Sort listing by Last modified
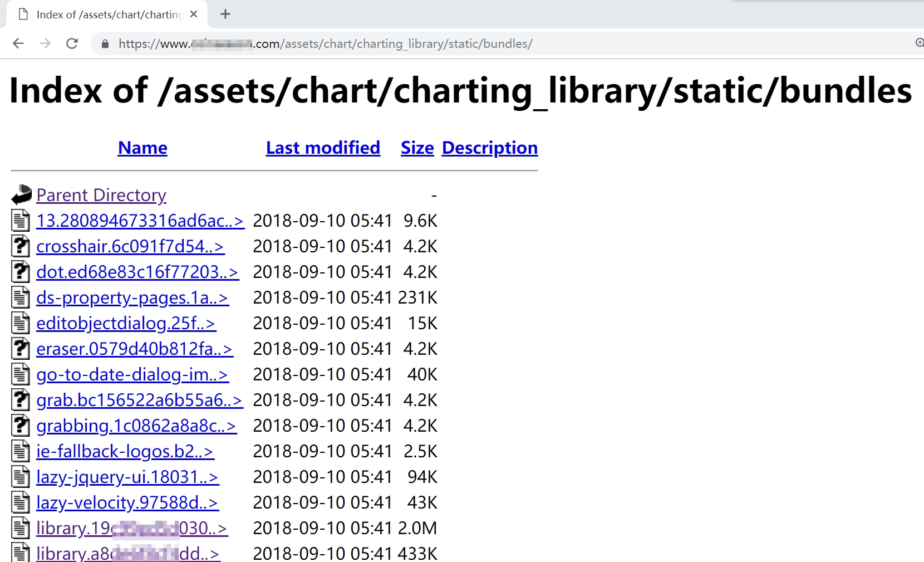Viewport: 924px width, 562px height. 323,148
